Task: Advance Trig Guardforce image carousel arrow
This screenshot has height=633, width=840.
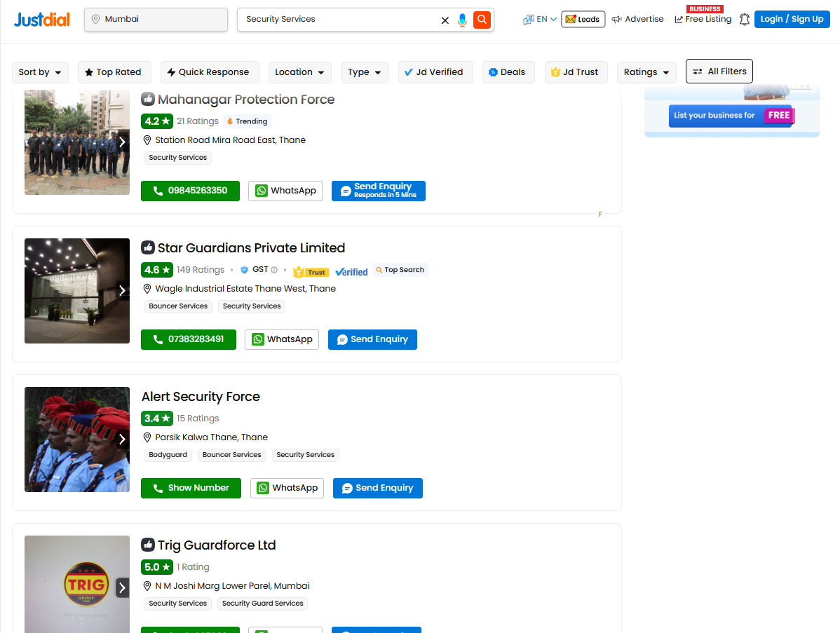Action: 122,587
